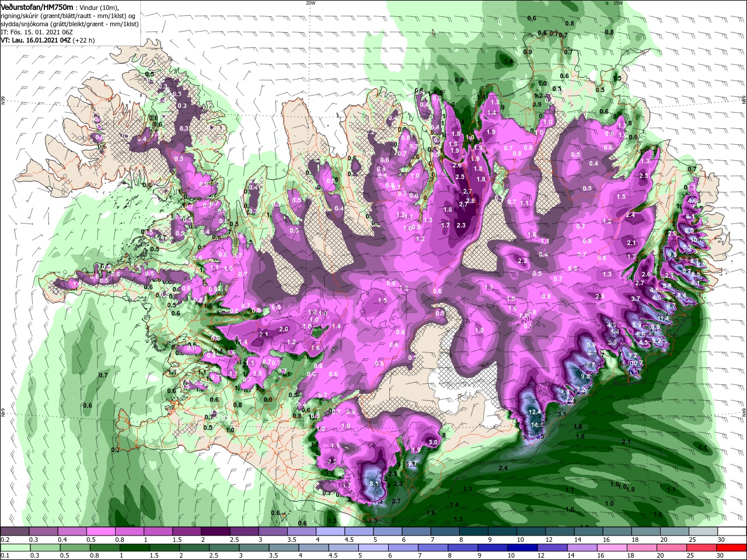Click the Veðurstofan/HM750m map title
The width and height of the screenshot is (747, 560).
(37, 6)
